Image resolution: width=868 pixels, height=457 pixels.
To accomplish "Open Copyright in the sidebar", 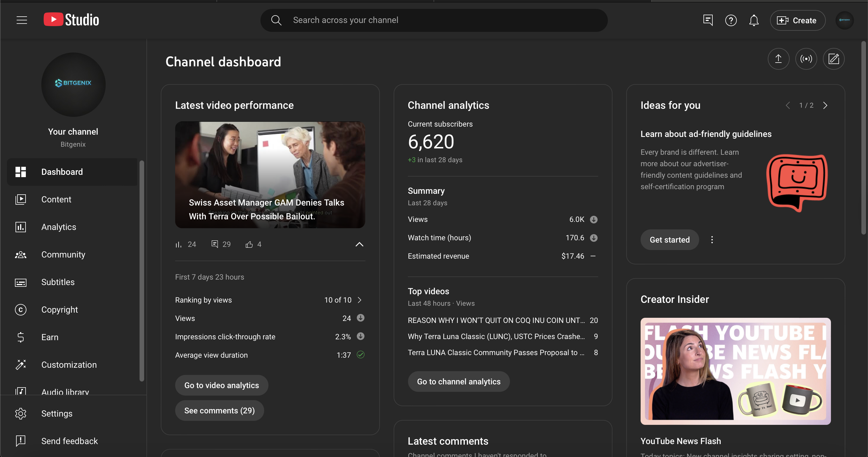I will tap(72, 310).
